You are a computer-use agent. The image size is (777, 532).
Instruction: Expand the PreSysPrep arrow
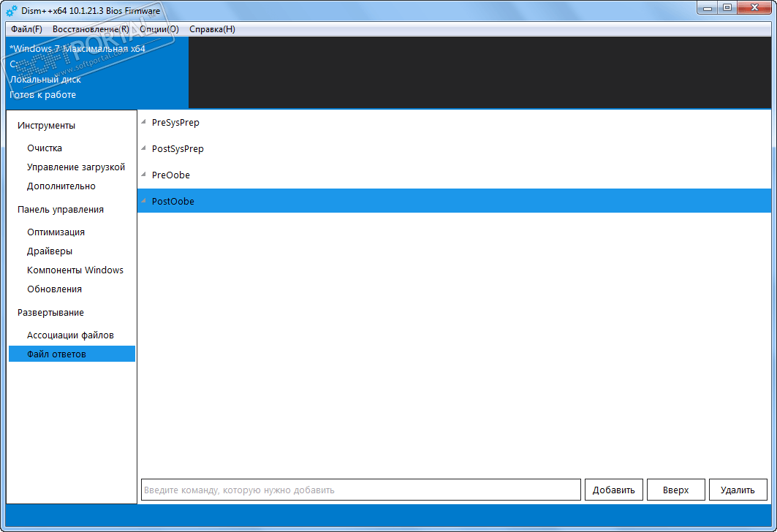[x=144, y=122]
